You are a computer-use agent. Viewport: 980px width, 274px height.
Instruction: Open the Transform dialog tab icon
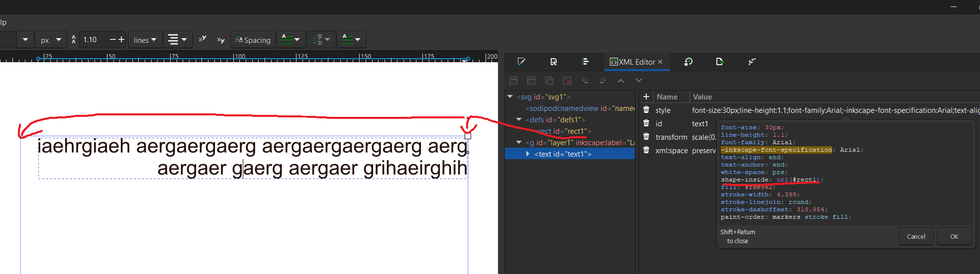[x=688, y=62]
